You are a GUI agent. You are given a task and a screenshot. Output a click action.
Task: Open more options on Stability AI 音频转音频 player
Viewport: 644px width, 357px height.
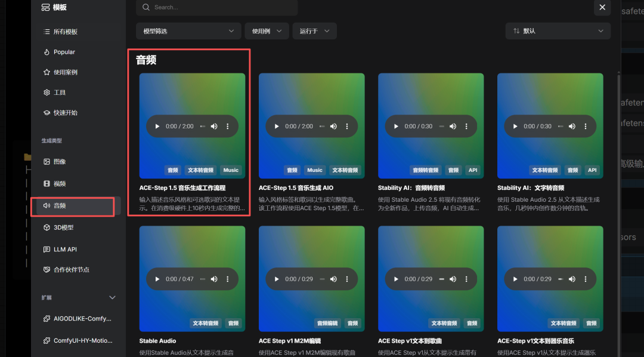pos(466,127)
